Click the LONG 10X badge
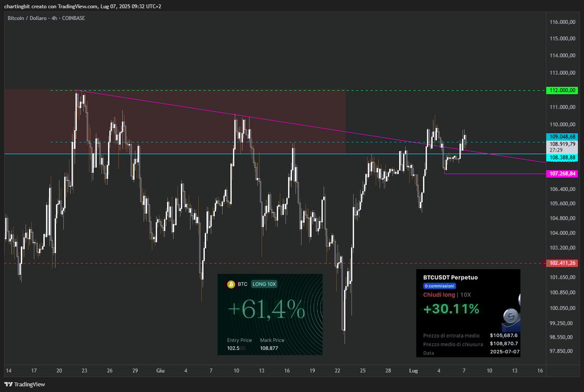Image resolution: width=584 pixels, height=392 pixels. tap(264, 284)
